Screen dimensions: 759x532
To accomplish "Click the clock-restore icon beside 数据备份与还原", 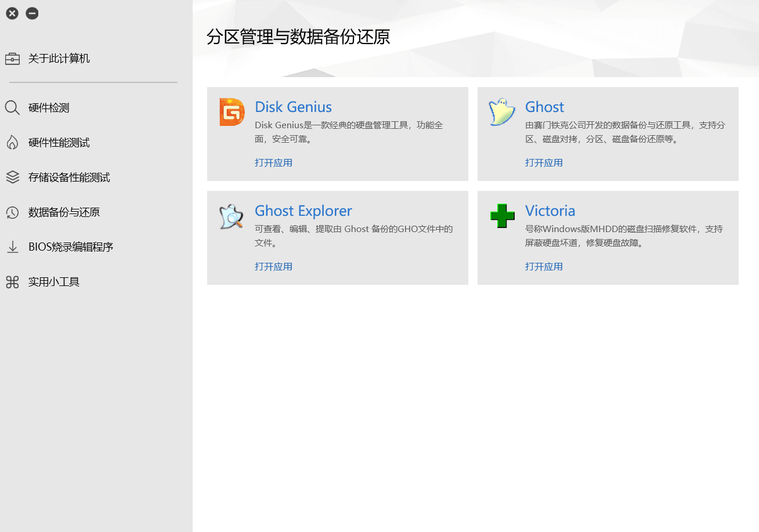I will 12,212.
